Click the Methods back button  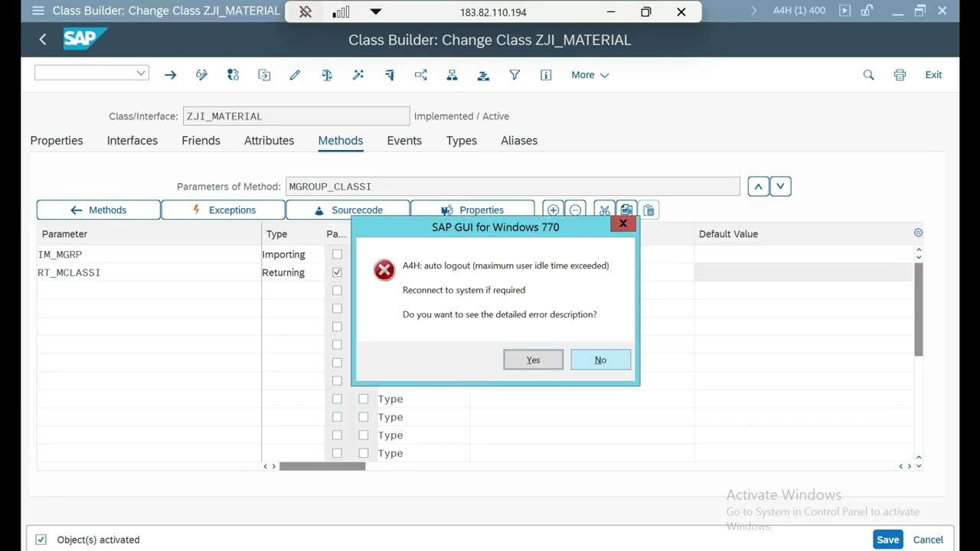tap(99, 210)
